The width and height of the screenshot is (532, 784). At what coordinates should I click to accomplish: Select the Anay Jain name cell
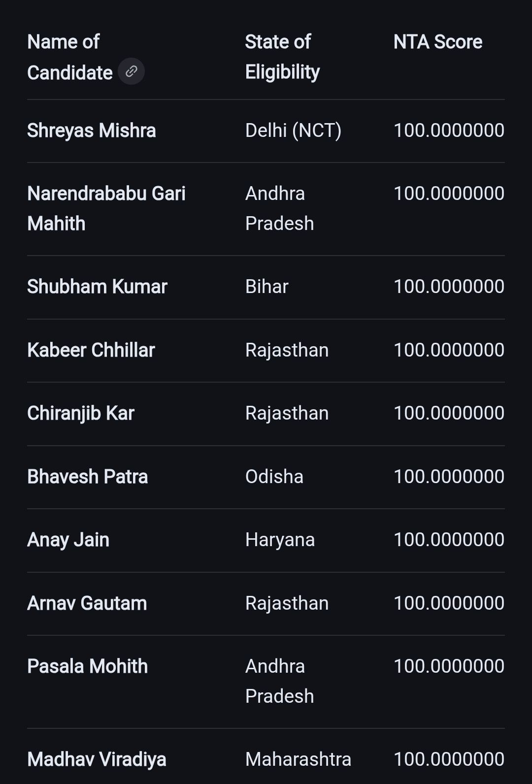[x=68, y=540]
